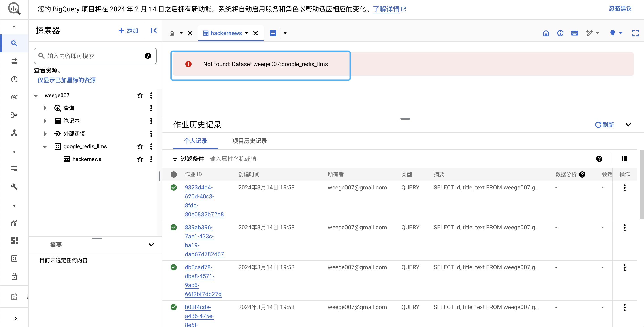Image resolution: width=644 pixels, height=327 pixels.
Task: Star the weege007 project
Action: (x=140, y=95)
